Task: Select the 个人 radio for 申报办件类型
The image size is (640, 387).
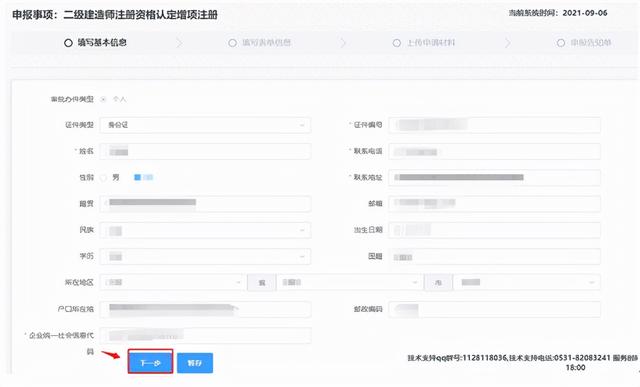Action: click(104, 99)
